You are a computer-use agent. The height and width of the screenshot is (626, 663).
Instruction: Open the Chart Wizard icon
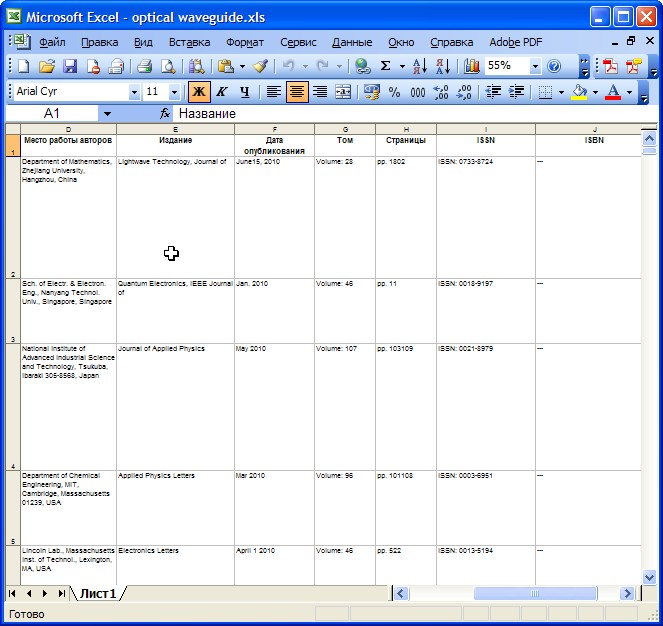[471, 66]
